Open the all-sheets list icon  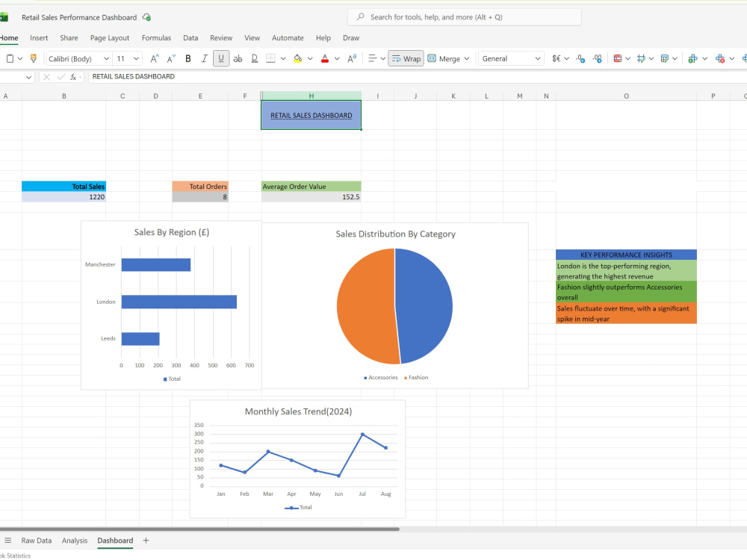click(x=7, y=541)
